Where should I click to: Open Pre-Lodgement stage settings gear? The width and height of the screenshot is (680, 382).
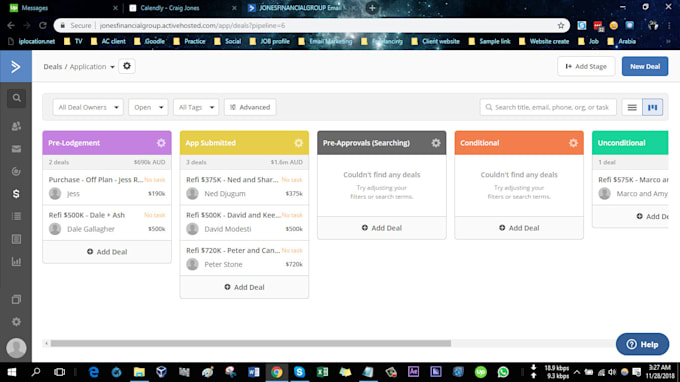click(161, 143)
